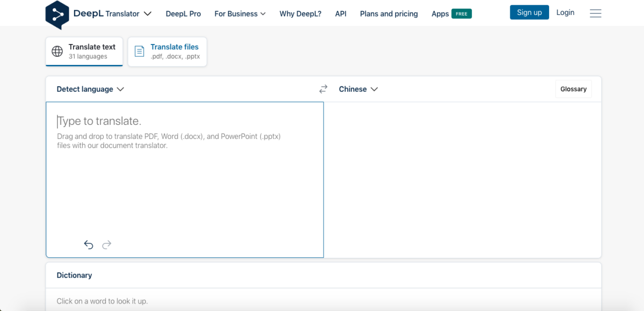Click the undo arrow icon
The height and width of the screenshot is (311, 644).
point(89,245)
